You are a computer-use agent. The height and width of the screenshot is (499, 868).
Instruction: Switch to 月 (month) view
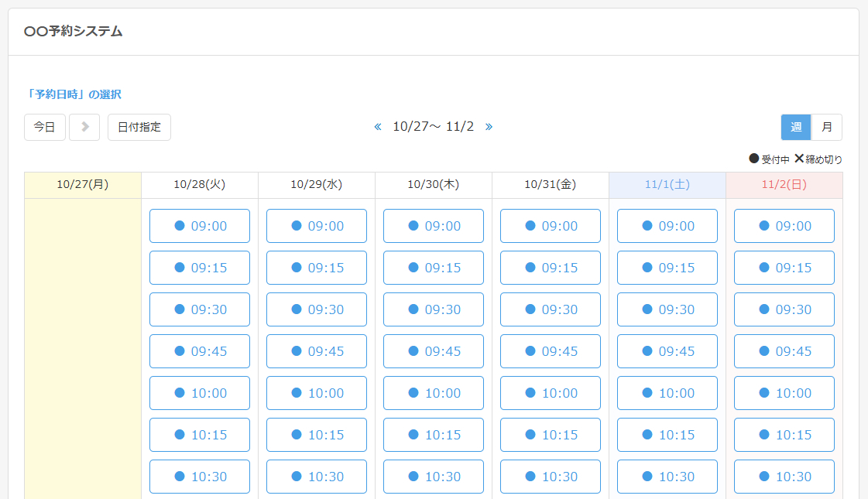pos(827,128)
